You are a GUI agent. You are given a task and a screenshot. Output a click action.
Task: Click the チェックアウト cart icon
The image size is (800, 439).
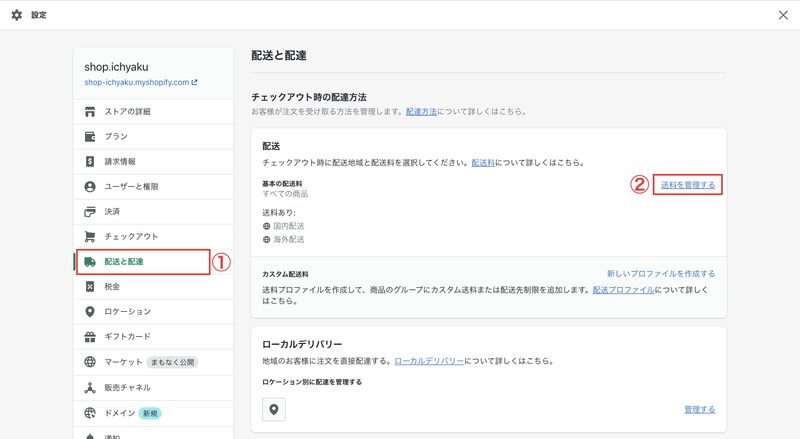coord(90,237)
